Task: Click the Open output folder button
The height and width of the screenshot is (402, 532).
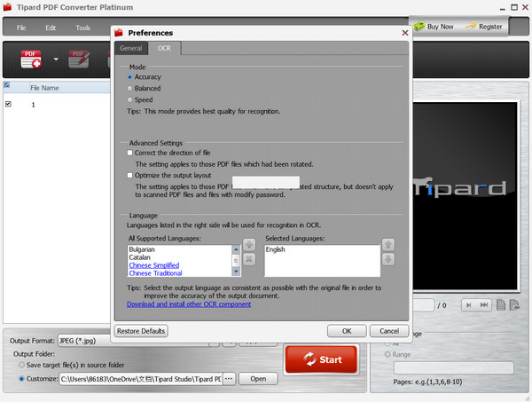Action: (x=258, y=379)
